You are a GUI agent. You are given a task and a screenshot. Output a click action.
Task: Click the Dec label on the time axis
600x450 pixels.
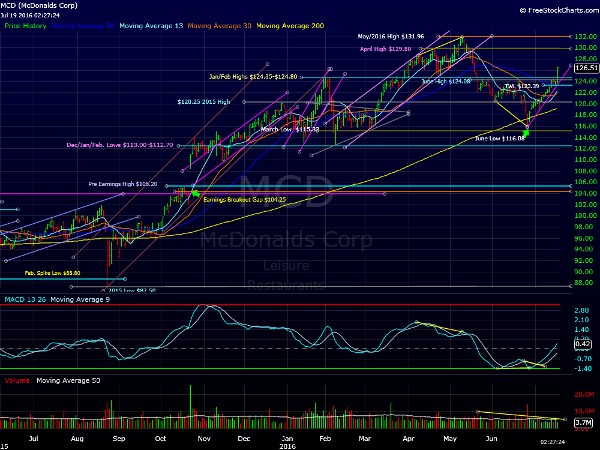[x=244, y=439]
